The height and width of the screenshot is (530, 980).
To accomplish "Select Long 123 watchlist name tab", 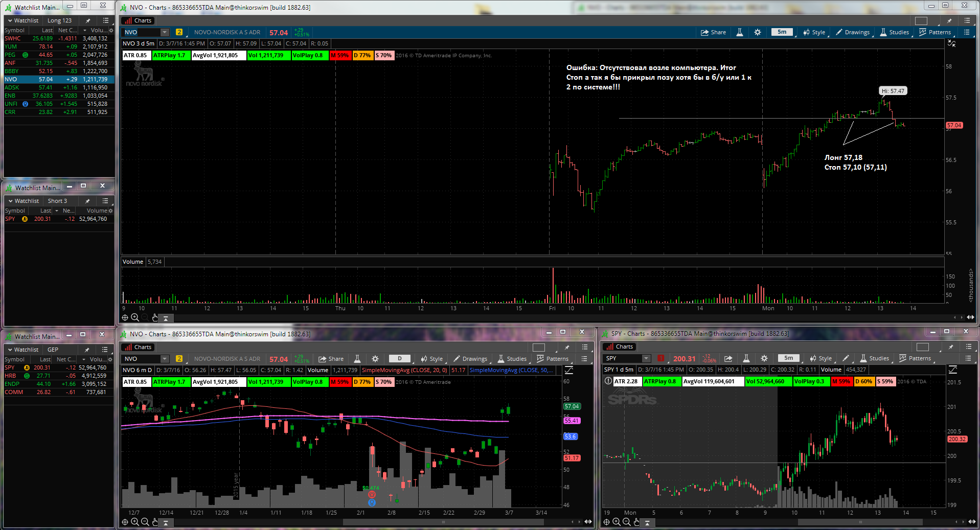I will pyautogui.click(x=59, y=20).
